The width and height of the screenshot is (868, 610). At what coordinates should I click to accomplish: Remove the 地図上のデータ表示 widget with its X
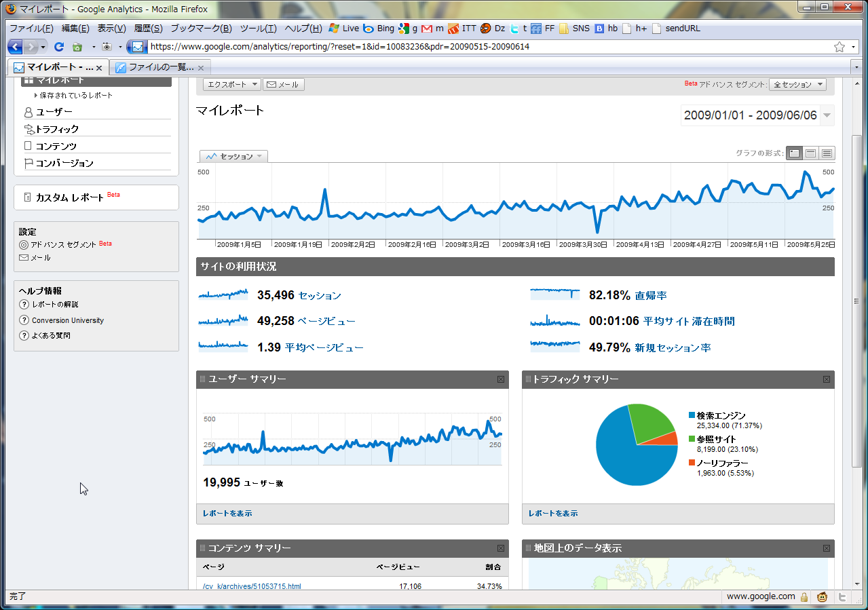(x=827, y=548)
